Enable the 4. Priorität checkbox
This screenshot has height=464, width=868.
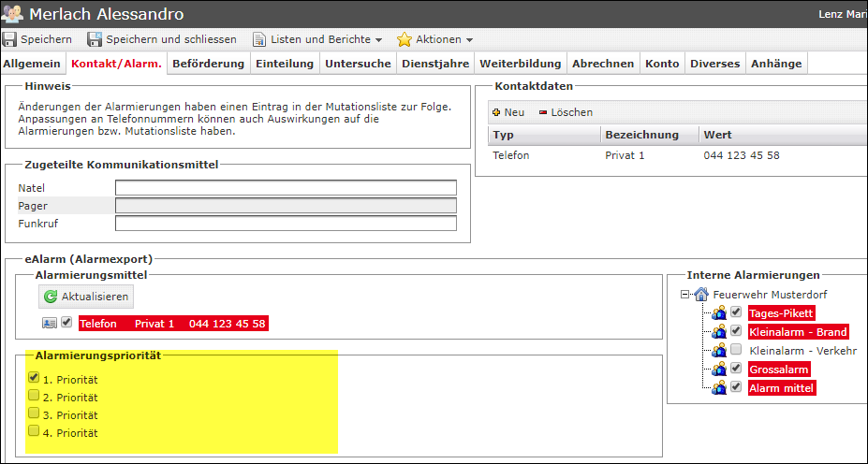[x=34, y=431]
